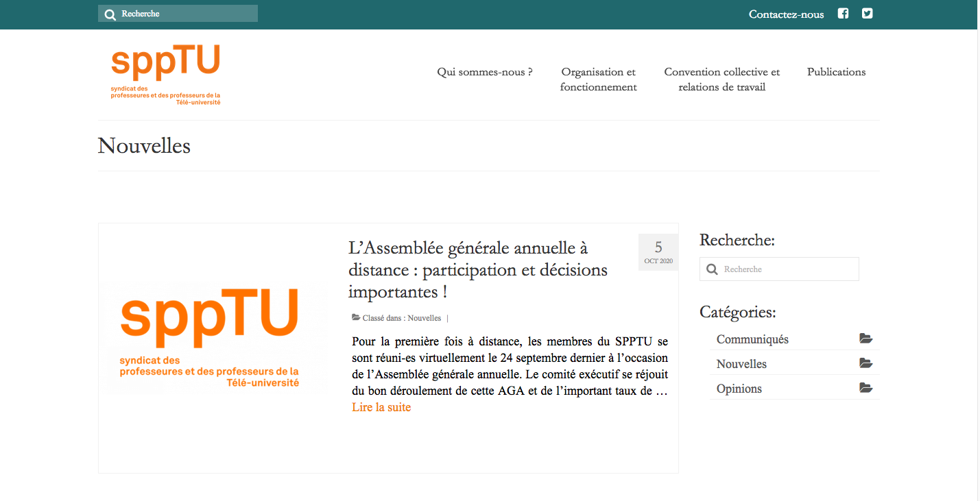Click small folder icon before 'Classé dans'
Screen dimensions: 980x501
click(356, 317)
